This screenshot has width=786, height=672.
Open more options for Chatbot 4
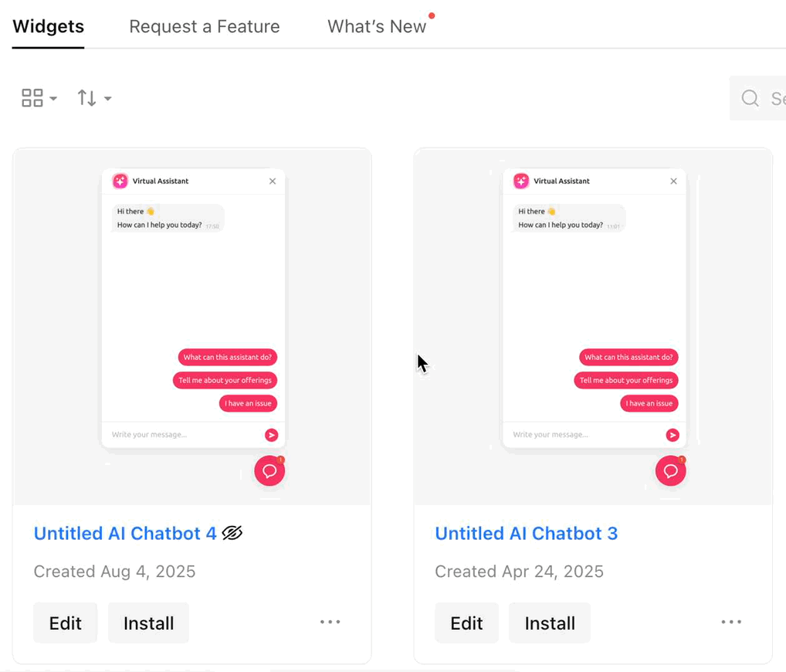pyautogui.click(x=330, y=622)
